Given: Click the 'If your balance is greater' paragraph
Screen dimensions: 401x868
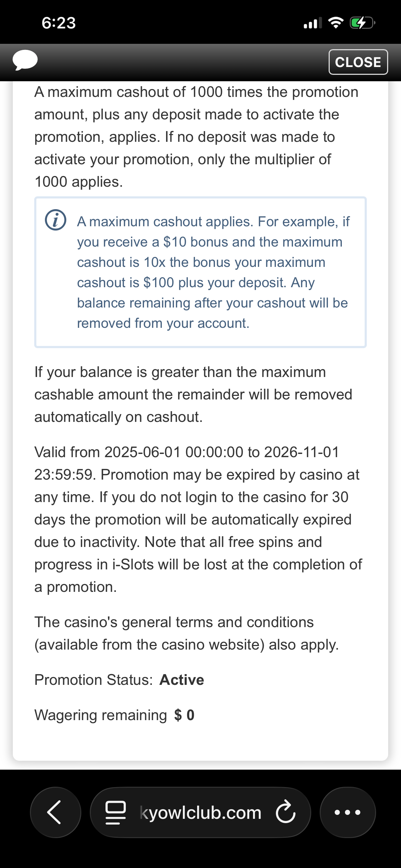Looking at the screenshot, I should [x=193, y=394].
